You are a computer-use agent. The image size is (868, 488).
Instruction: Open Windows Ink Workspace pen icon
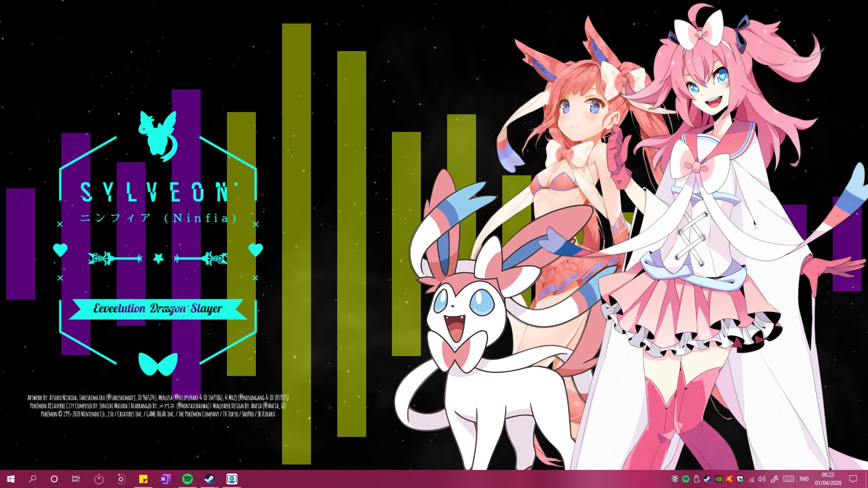(774, 479)
